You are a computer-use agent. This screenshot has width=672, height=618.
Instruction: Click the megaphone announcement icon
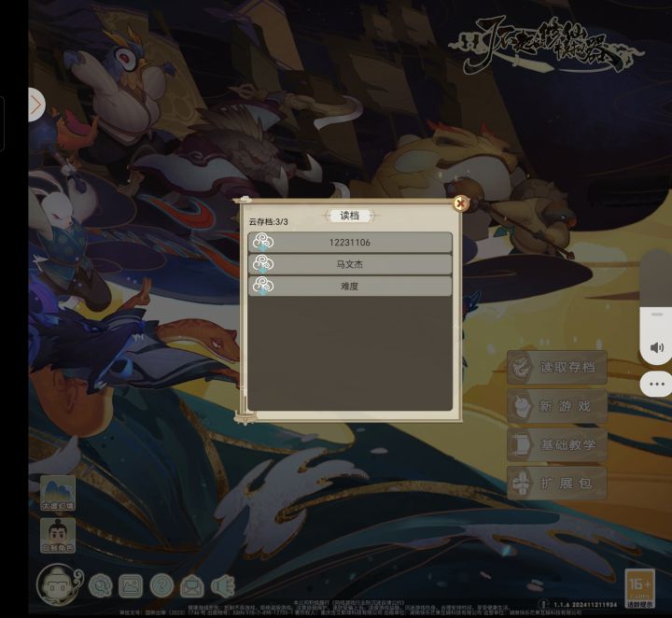[223, 586]
